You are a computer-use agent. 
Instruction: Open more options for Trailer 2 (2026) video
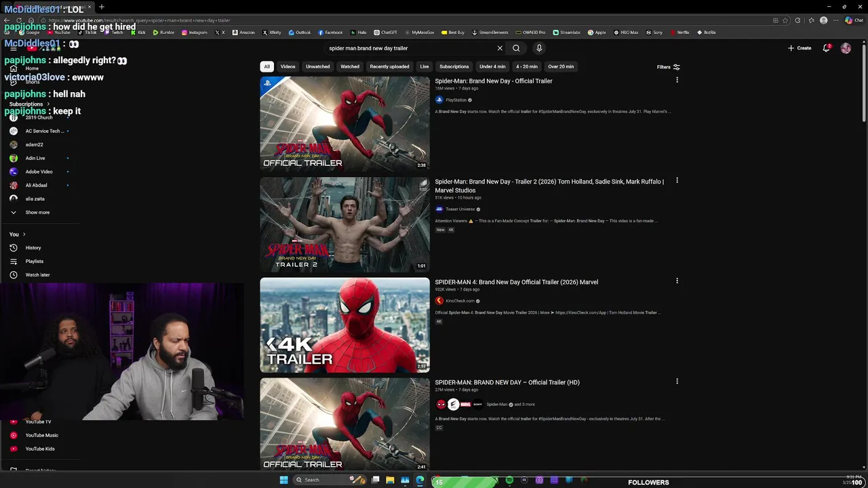[x=677, y=180]
